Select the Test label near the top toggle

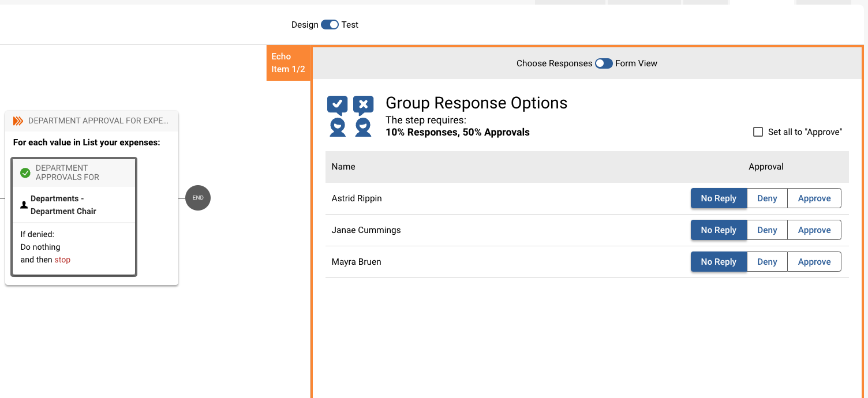coord(349,24)
